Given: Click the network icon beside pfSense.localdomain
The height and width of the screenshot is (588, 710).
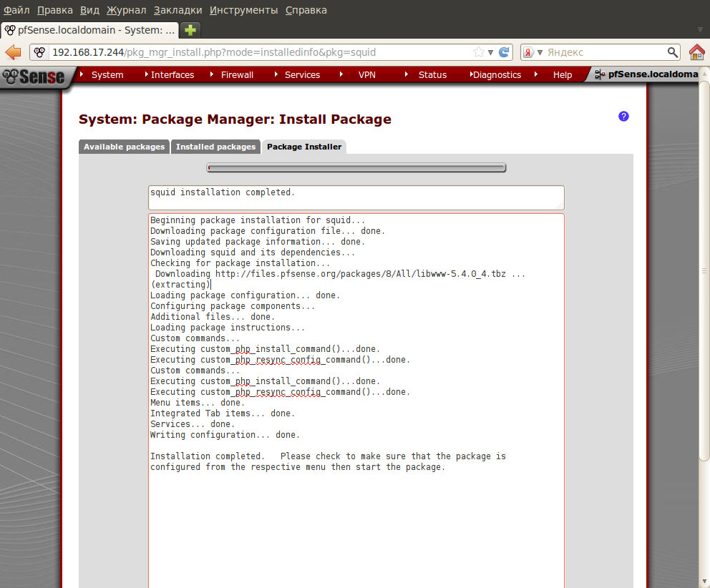Looking at the screenshot, I should point(600,74).
